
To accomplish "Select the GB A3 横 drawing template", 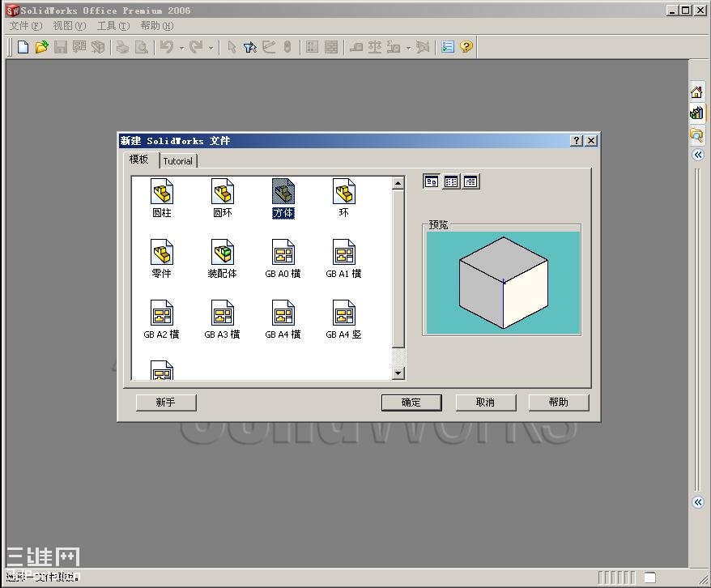I will [x=223, y=320].
